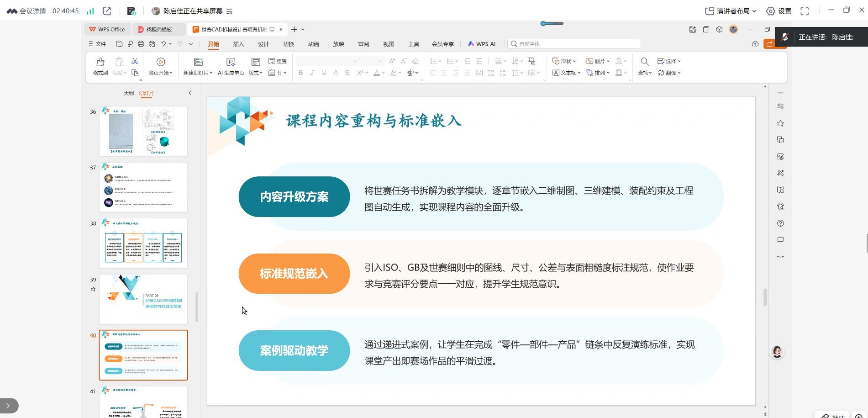Click the Format Painter (格式刷) icon
This screenshot has width=868, height=418.
100,63
